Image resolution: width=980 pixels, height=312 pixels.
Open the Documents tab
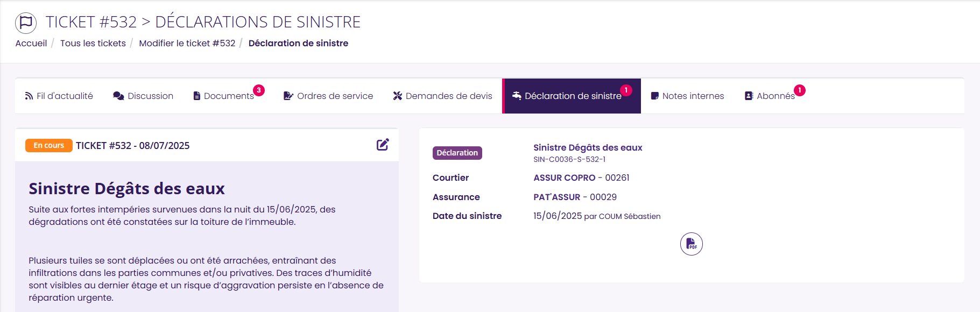[228, 96]
